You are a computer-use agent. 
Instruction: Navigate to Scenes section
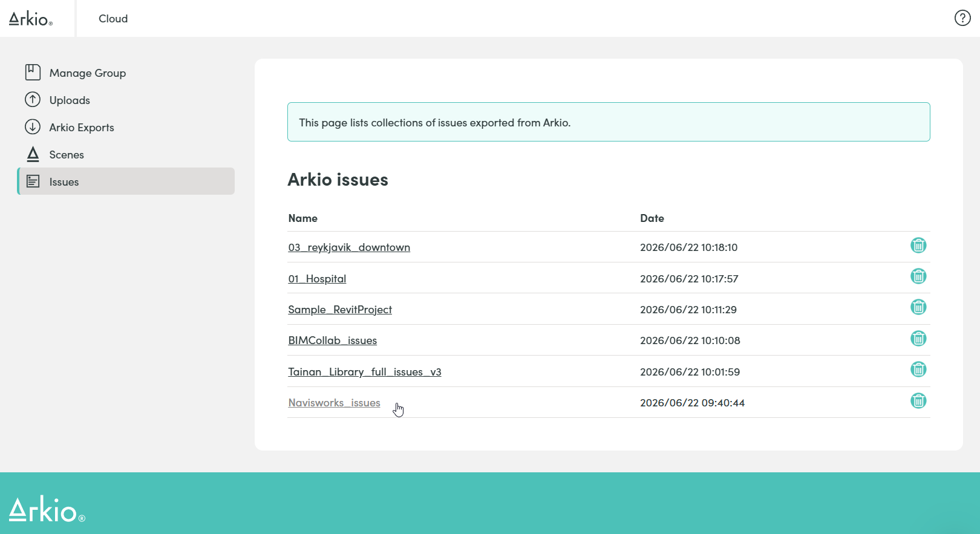tap(126, 154)
